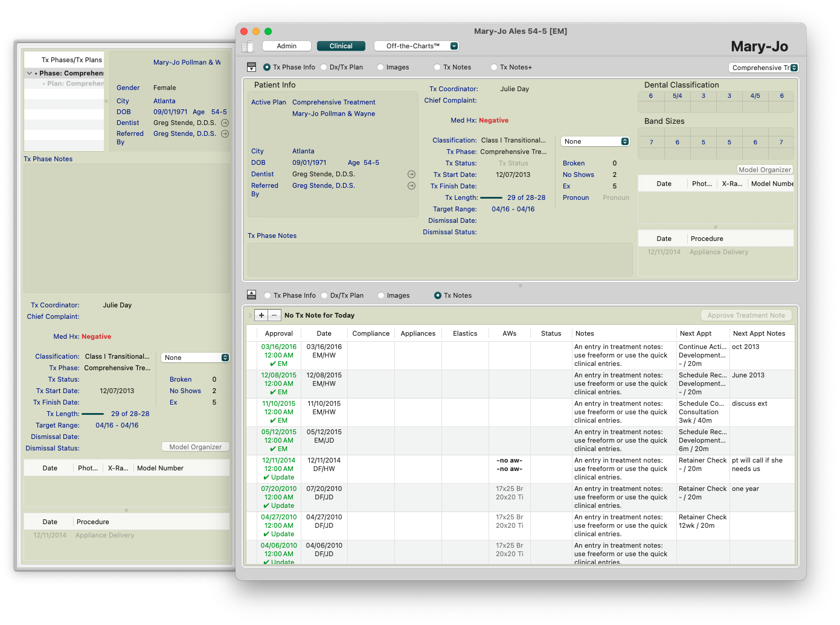Viewport: 840px width, 625px height.
Task: Click the lower pane expand icon
Action: pyautogui.click(x=252, y=295)
